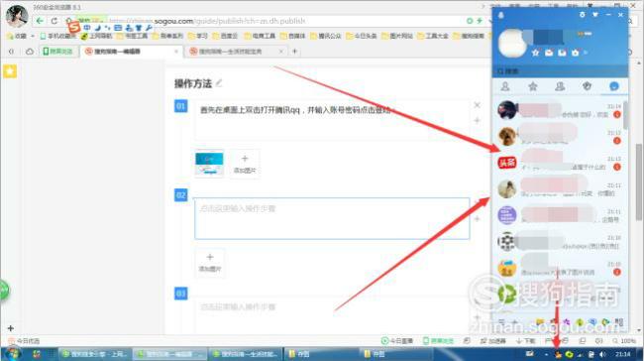Click 添加图片 tile in step 01

245,164
